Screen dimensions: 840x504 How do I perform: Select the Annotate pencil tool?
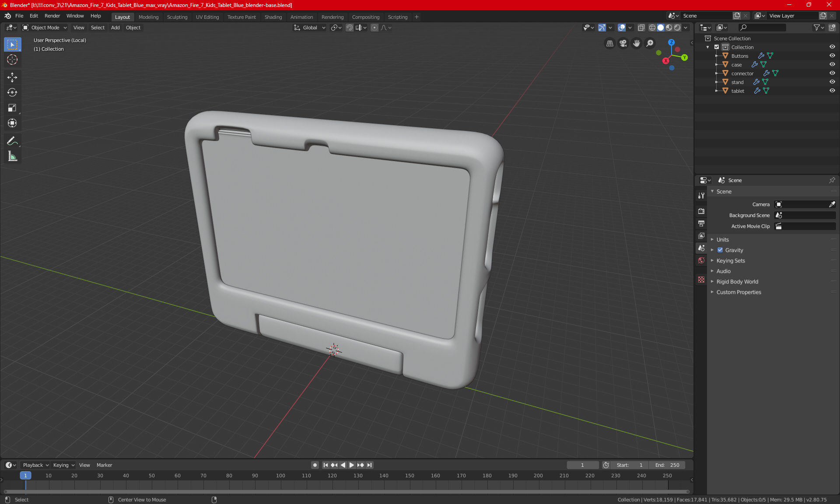point(12,141)
